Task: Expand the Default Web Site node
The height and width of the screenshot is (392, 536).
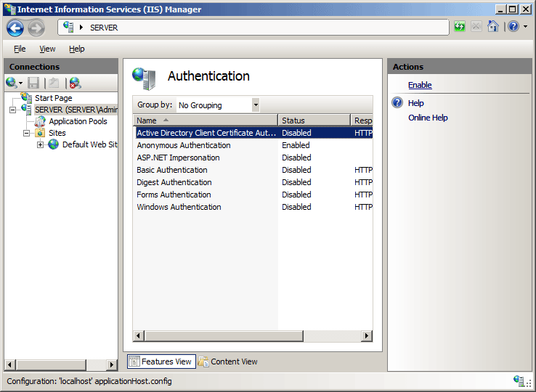Action: (x=41, y=144)
